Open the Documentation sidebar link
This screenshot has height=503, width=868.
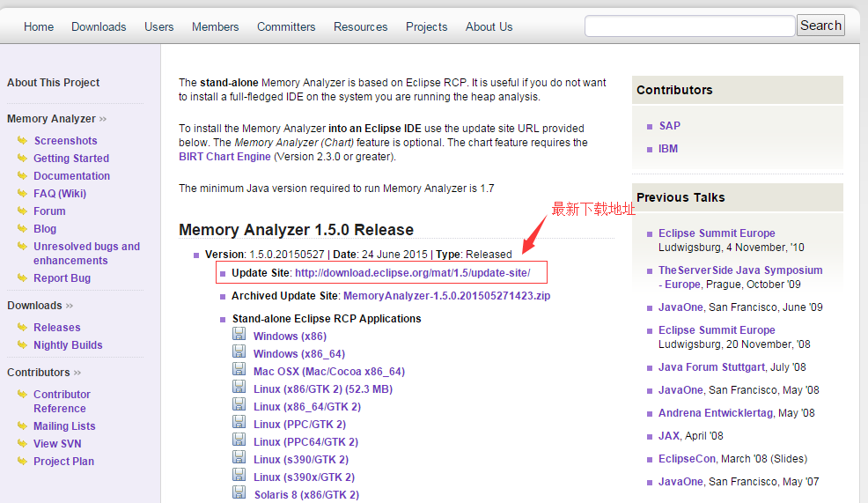pyautogui.click(x=71, y=175)
